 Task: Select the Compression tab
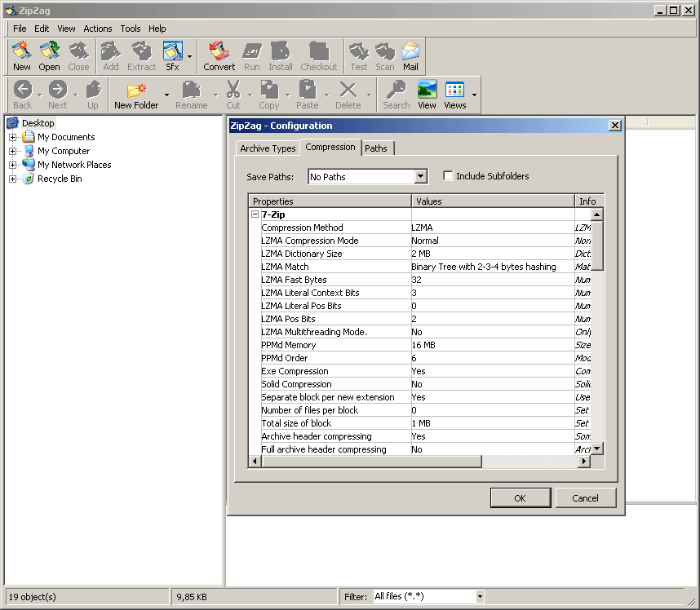point(330,148)
